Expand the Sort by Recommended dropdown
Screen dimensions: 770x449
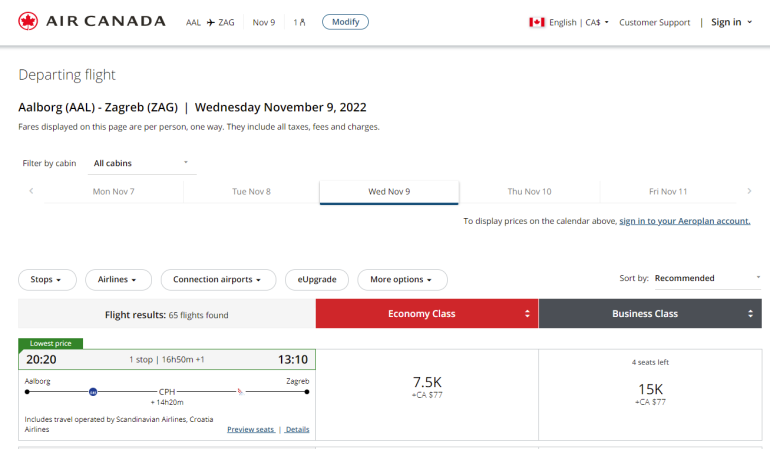click(x=707, y=278)
